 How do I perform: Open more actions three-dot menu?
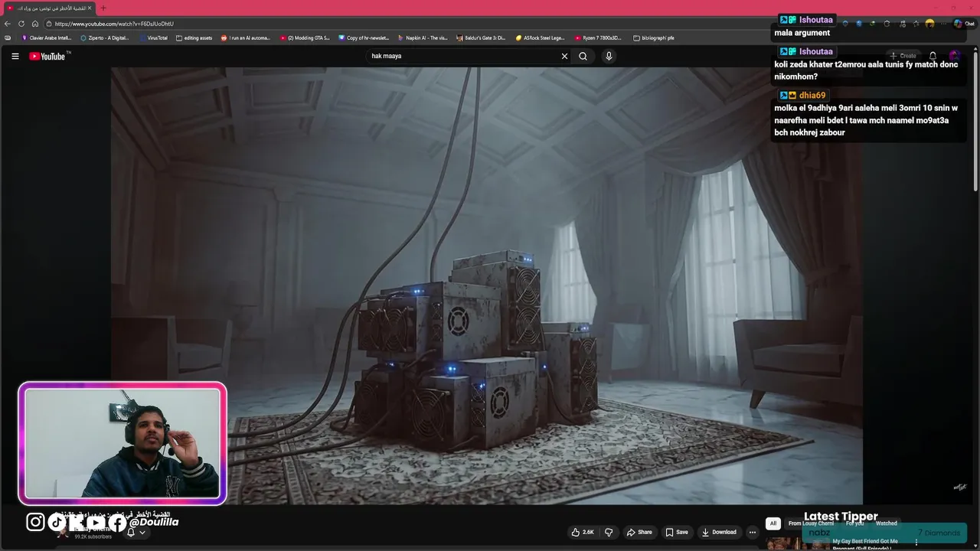click(x=753, y=532)
